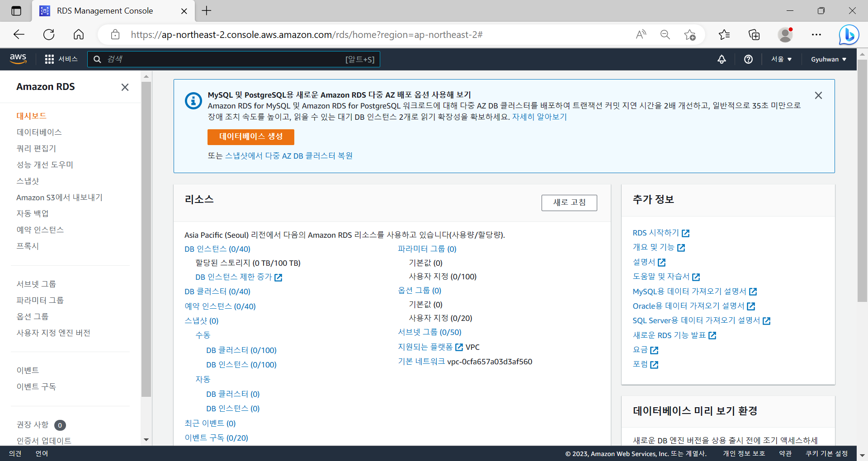This screenshot has height=461, width=868.
Task: Open a new browser tab
Action: 207,11
